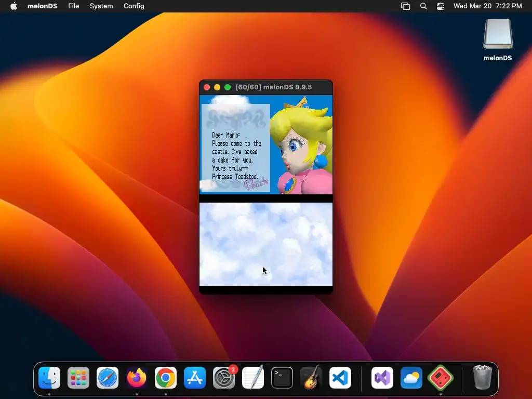The image size is (532, 399).
Task: Open Finder from the dock
Action: click(x=49, y=378)
